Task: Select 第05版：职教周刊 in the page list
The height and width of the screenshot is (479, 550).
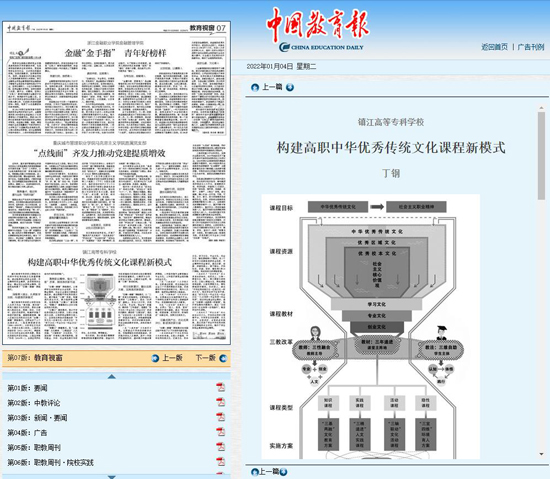Action: [34, 447]
